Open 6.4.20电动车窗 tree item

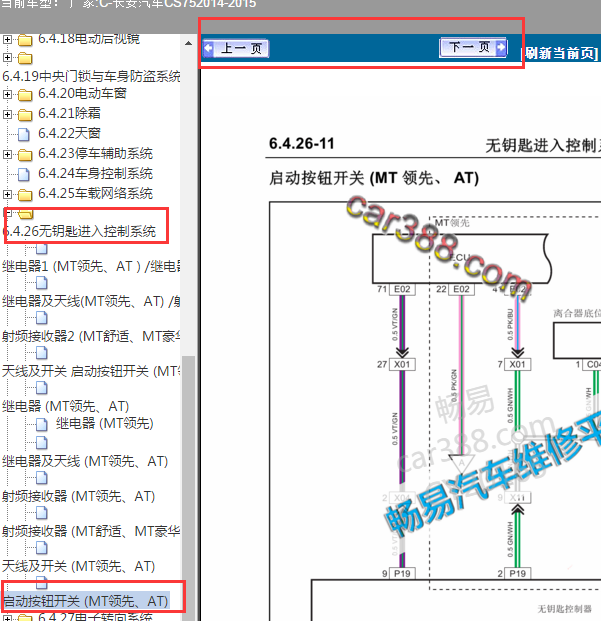pyautogui.click(x=82, y=93)
